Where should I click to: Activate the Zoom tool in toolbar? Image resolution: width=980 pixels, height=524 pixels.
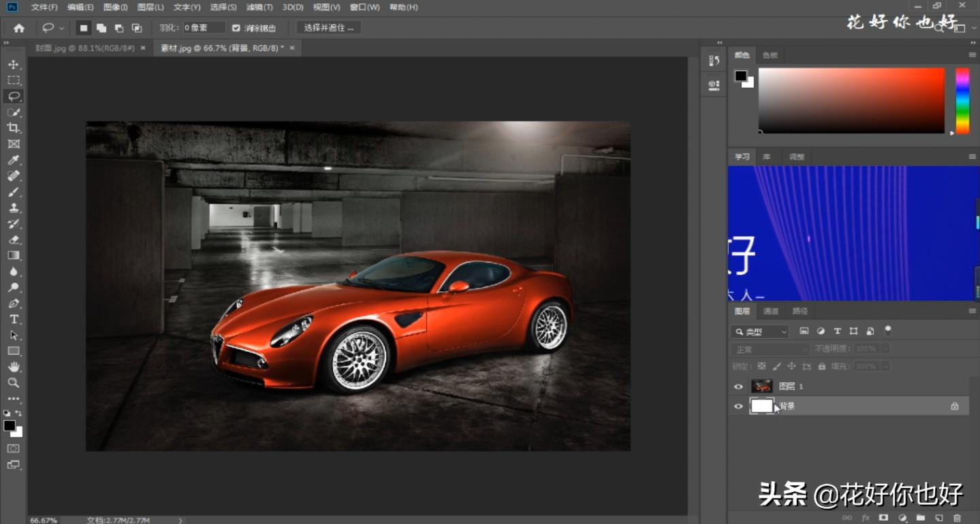(x=14, y=383)
